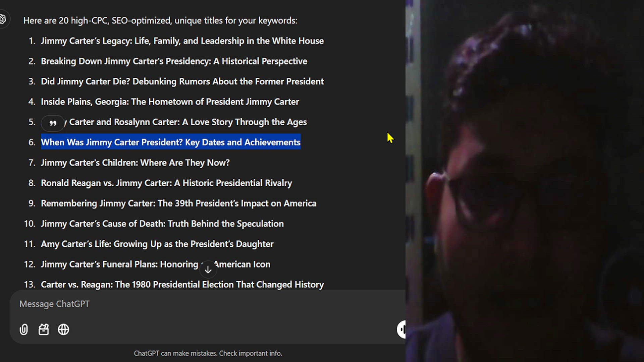
Task: Attach a file using the paperclip icon
Action: (x=23, y=329)
